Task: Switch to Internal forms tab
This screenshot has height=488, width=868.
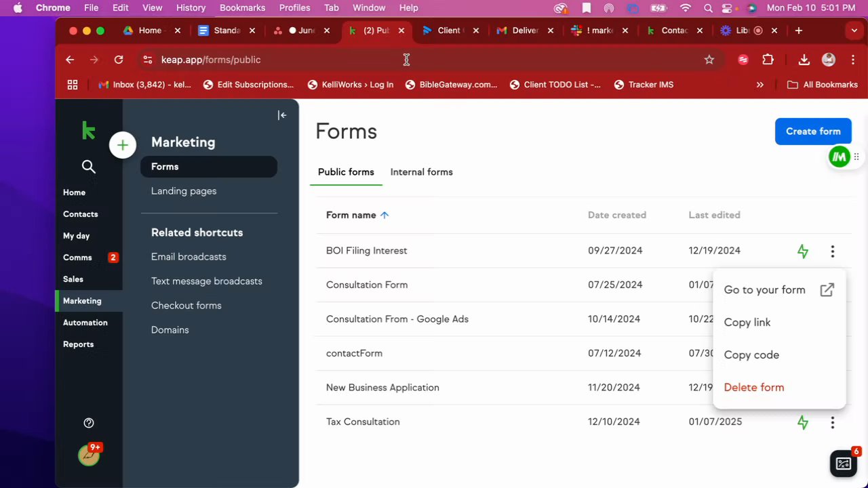Action: (x=421, y=172)
